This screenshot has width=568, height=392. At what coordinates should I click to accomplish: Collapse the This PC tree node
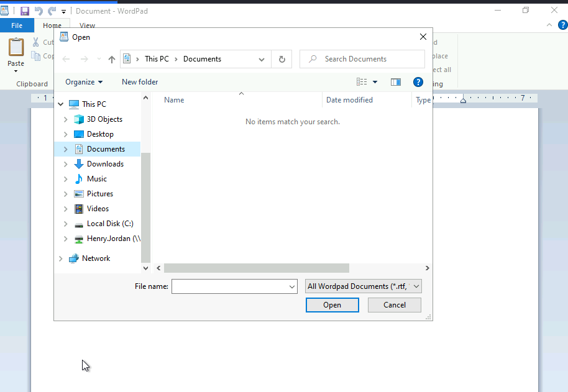[x=60, y=104]
